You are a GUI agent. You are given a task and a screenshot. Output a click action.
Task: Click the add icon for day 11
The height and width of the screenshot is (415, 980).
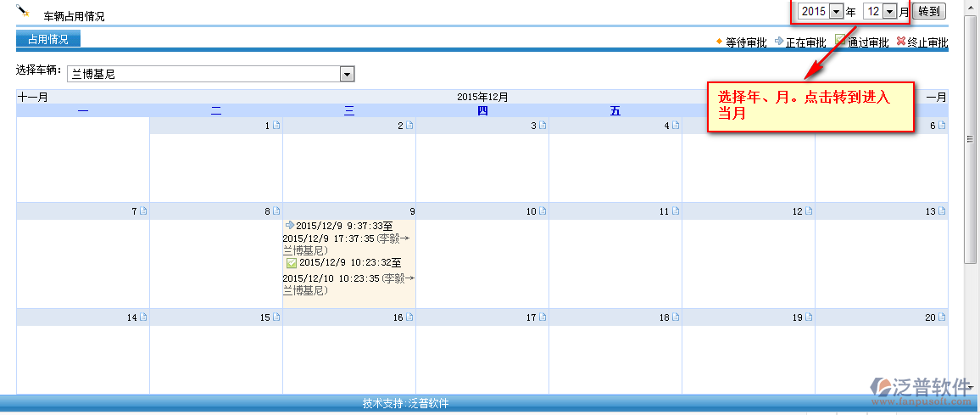676,211
